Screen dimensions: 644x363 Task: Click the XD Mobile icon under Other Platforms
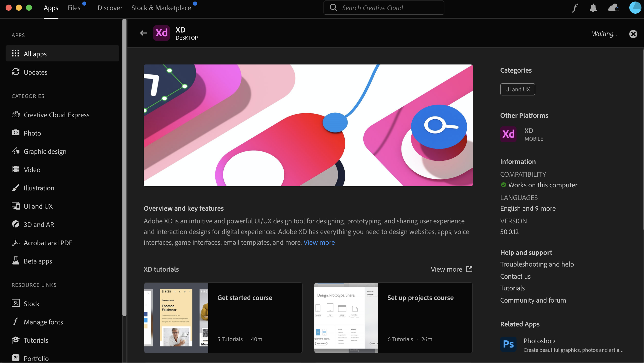[508, 134]
